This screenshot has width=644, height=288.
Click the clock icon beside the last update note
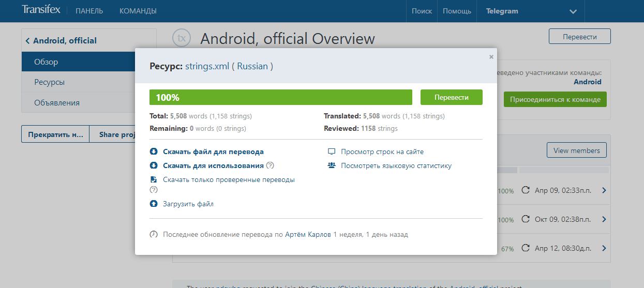[x=153, y=234]
